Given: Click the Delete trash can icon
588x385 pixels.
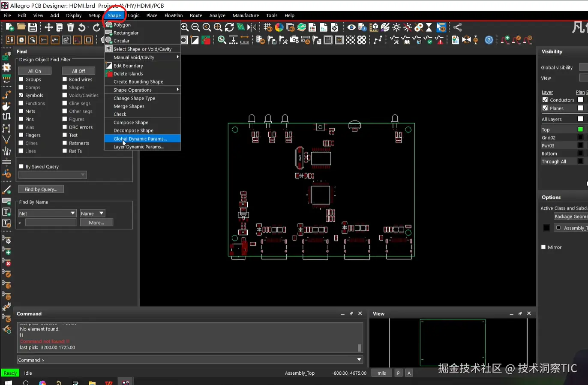Looking at the screenshot, I should [x=71, y=27].
